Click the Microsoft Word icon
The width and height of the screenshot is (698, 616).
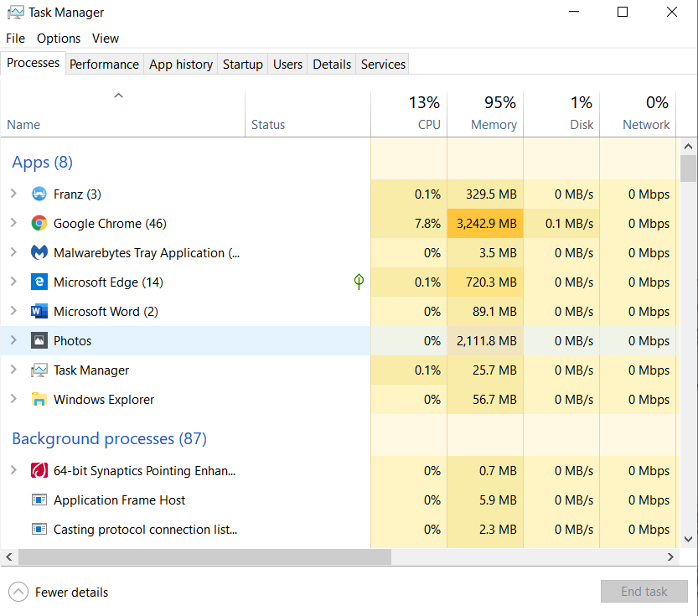(39, 311)
